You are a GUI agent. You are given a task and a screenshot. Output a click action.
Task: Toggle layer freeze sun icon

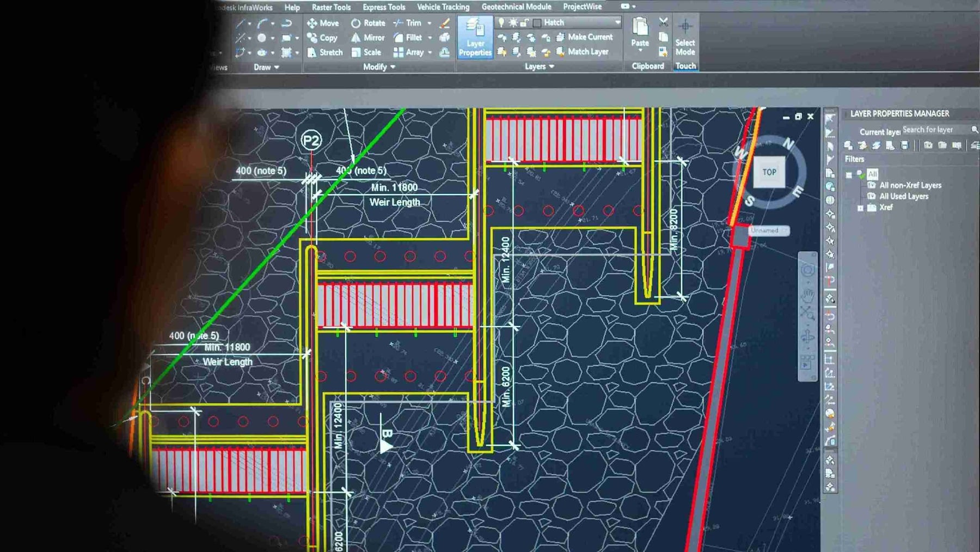point(513,22)
